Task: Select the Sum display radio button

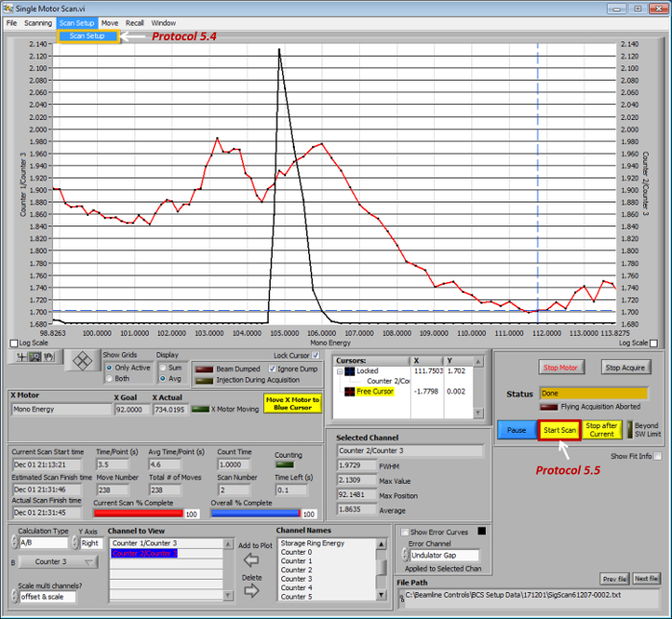Action: coord(162,367)
